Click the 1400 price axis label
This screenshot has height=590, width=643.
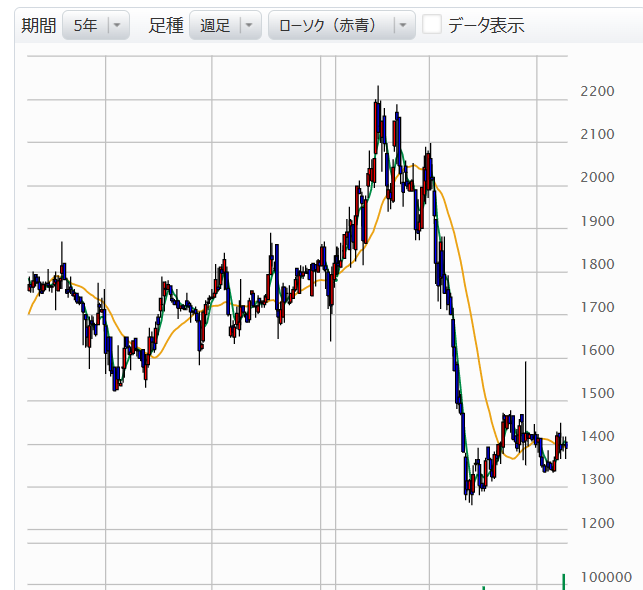click(x=597, y=436)
